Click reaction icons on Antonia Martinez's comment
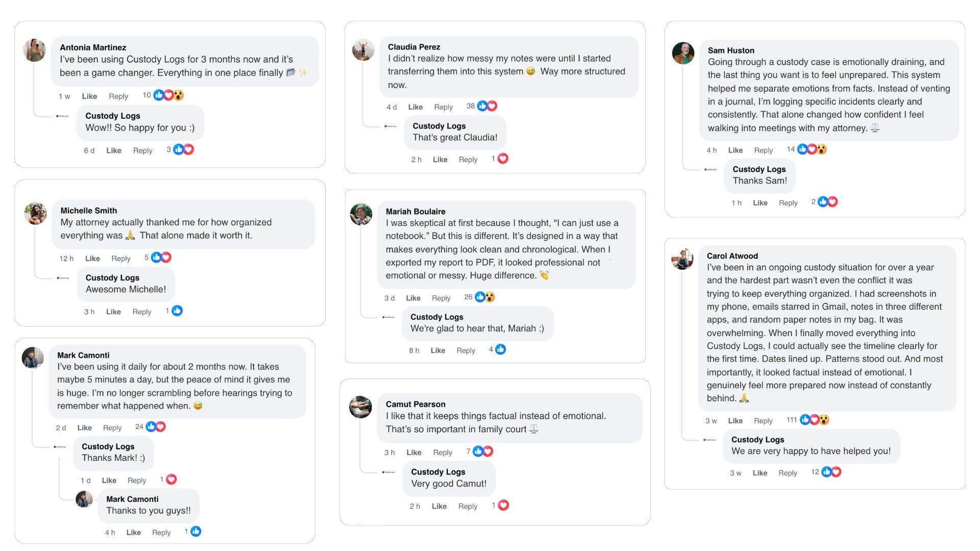Screen dimensions: 980x551 tap(168, 95)
